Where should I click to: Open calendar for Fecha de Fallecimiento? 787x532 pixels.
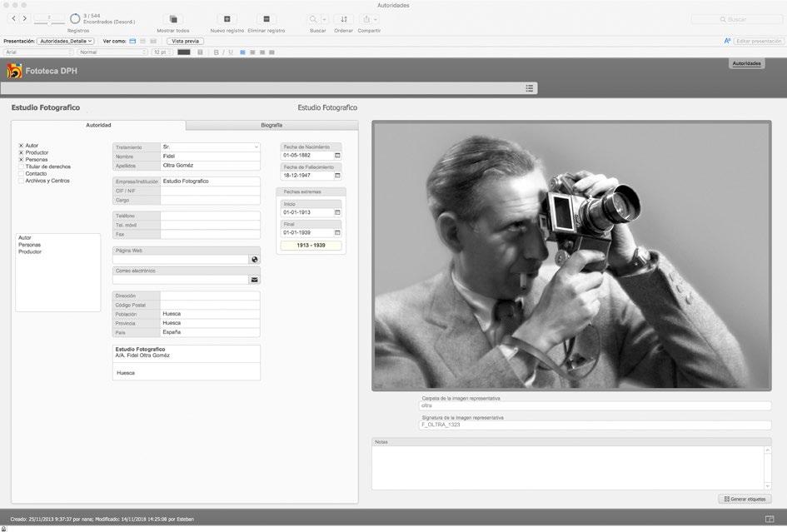point(337,176)
